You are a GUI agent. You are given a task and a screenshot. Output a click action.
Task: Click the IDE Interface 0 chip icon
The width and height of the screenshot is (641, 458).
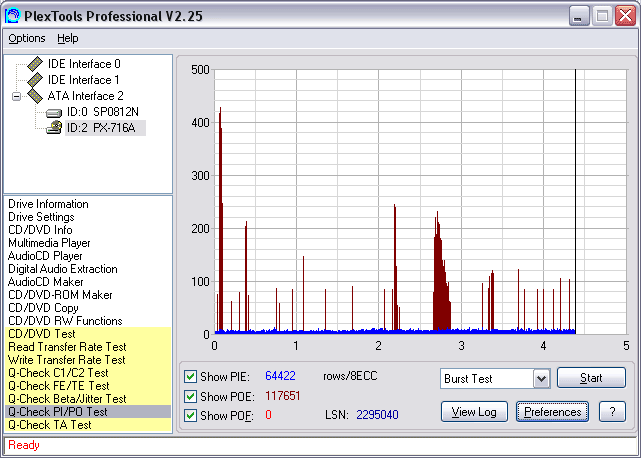(x=35, y=64)
